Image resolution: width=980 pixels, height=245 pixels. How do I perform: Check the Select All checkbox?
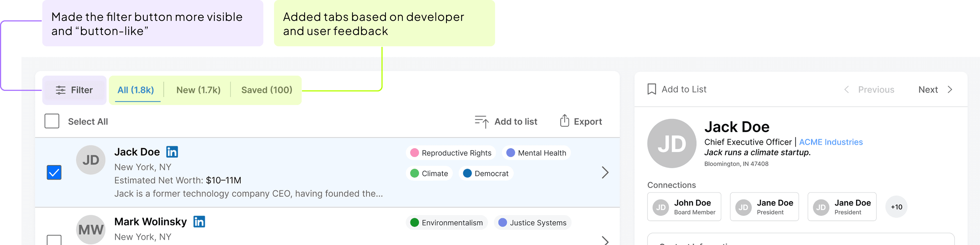point(52,121)
